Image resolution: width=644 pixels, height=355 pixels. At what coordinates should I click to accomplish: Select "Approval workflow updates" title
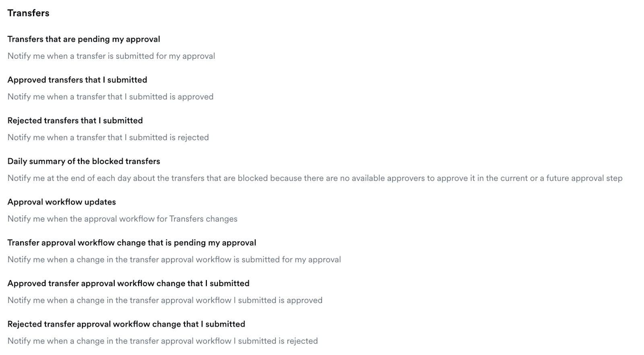(x=62, y=202)
